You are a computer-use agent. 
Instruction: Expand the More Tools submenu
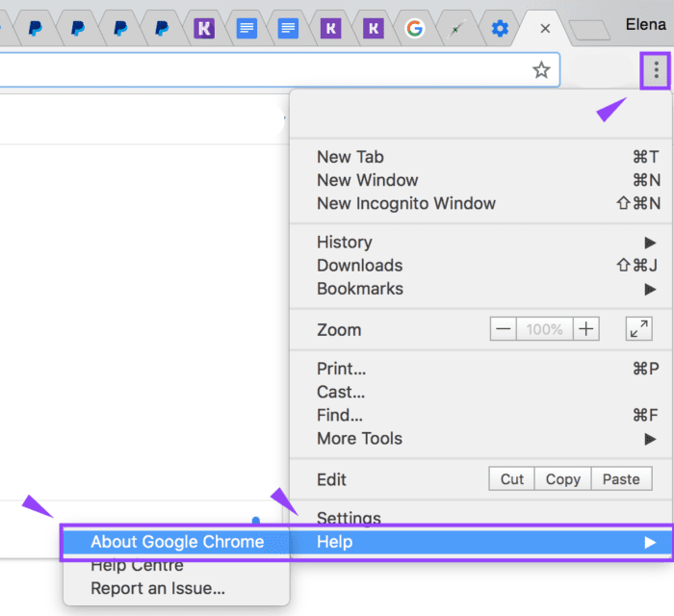tap(481, 439)
